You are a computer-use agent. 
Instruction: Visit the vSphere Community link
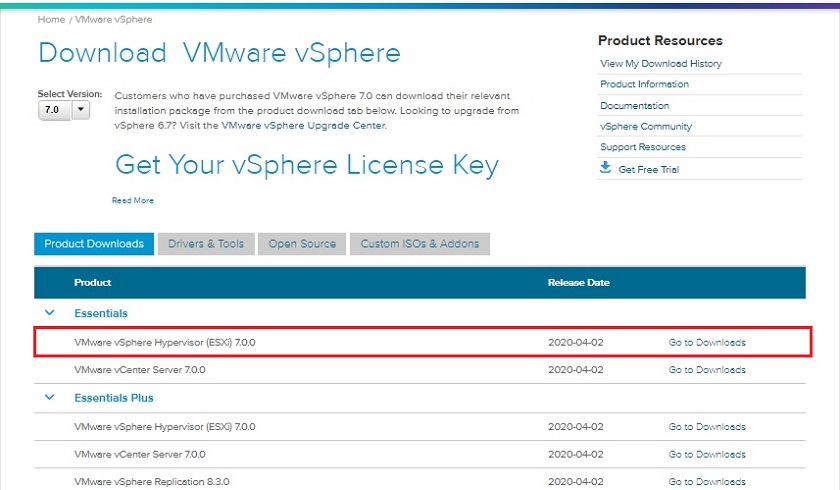[646, 126]
